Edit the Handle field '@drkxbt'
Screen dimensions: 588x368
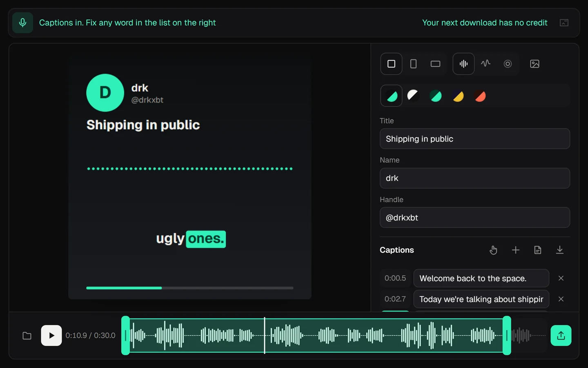[x=475, y=218]
